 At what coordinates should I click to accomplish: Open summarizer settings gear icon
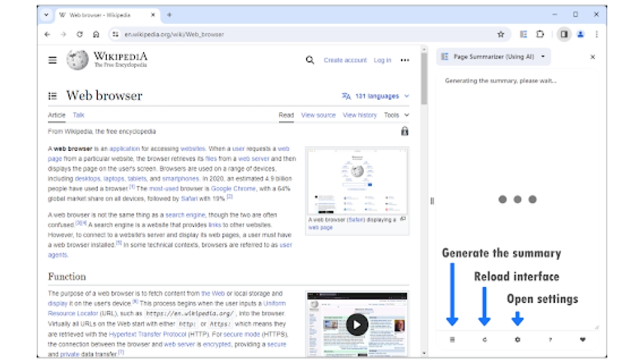(518, 340)
